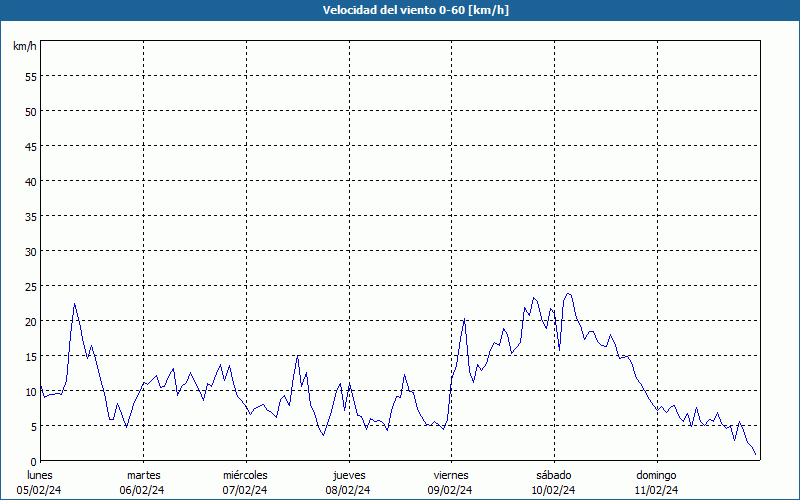Image resolution: width=800 pixels, height=500 pixels.
Task: Click the 55 value on the y-axis
Action: coord(31,77)
